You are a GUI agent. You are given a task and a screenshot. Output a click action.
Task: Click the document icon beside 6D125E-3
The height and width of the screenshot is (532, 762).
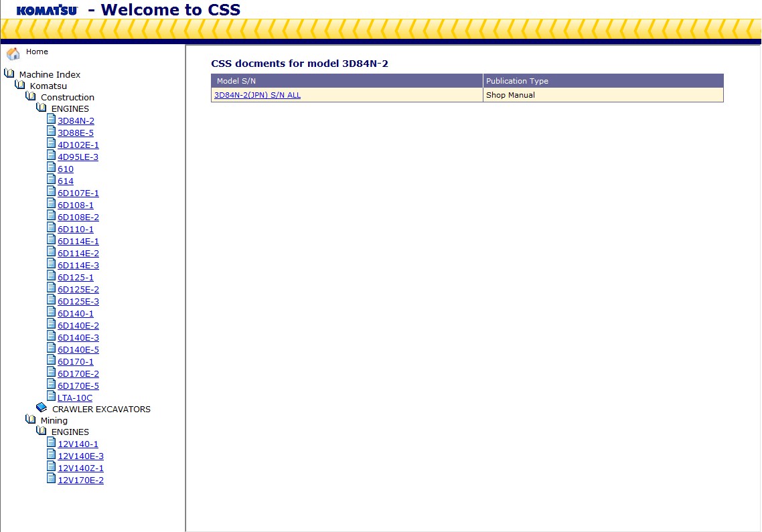[x=51, y=299]
